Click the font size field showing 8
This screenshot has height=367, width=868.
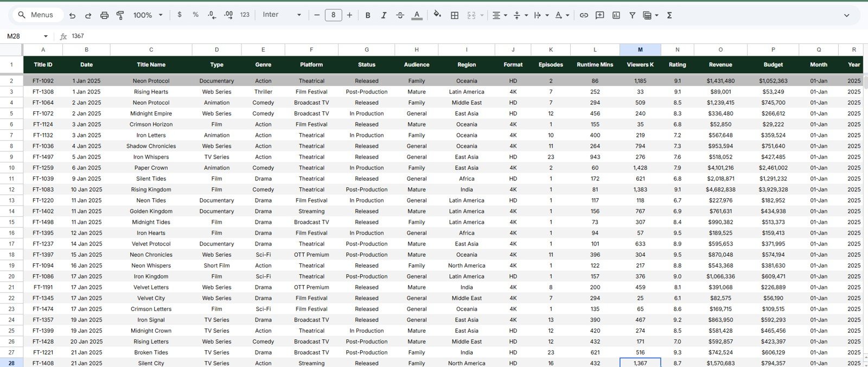333,15
